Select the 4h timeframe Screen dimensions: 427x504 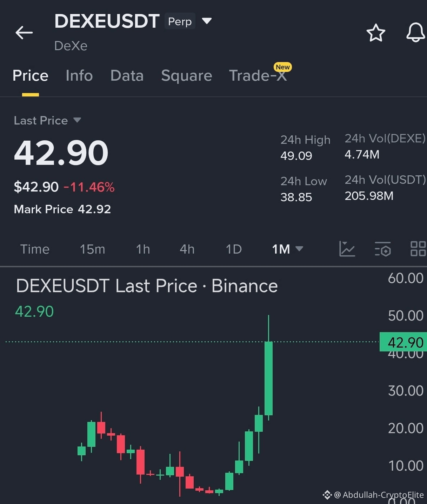pyautogui.click(x=187, y=249)
